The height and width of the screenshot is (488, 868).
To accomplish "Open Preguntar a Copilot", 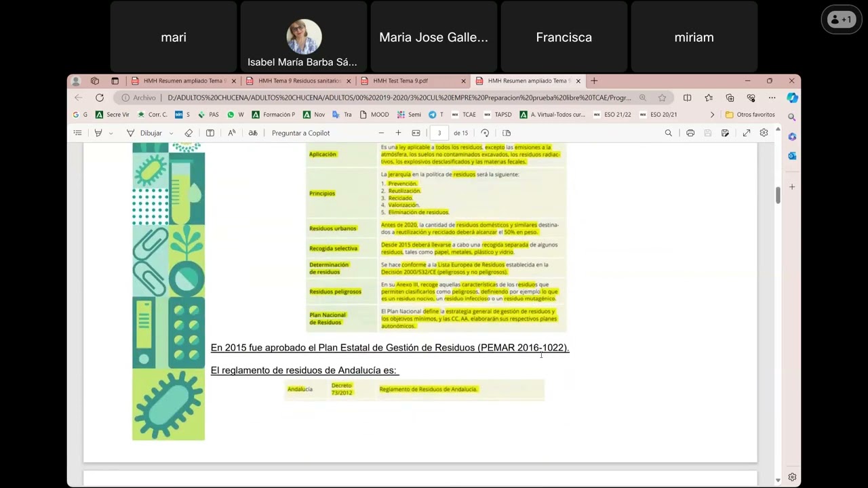I will point(300,133).
